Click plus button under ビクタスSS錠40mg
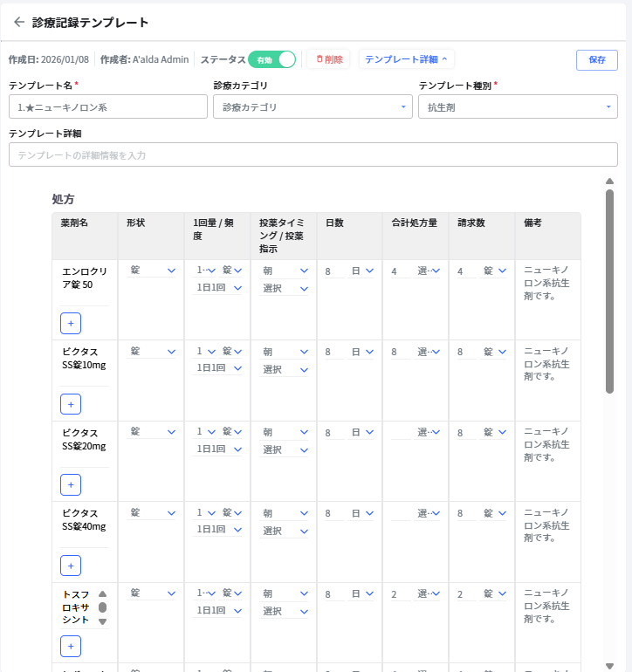Image resolution: width=632 pixels, height=672 pixels. 71,566
